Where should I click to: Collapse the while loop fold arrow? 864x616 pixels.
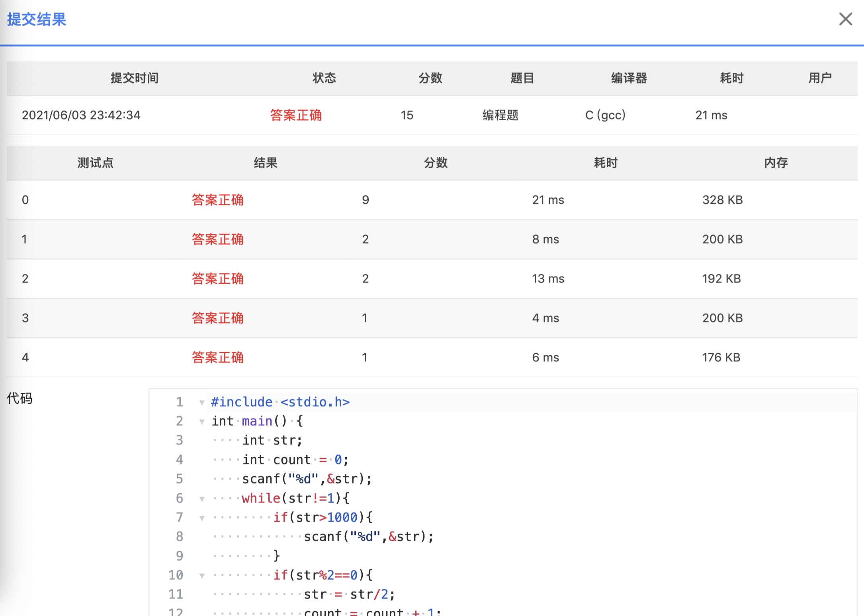click(202, 499)
